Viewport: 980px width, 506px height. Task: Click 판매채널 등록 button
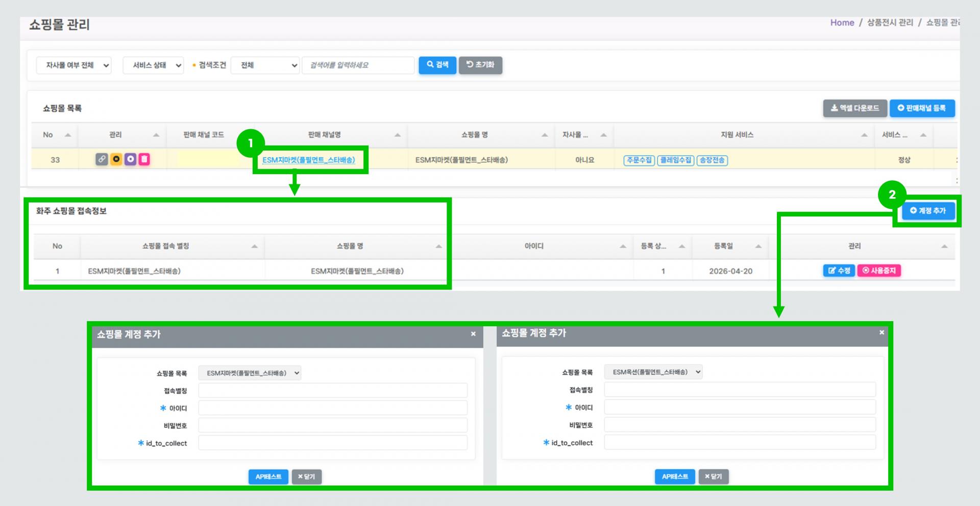[x=922, y=108]
